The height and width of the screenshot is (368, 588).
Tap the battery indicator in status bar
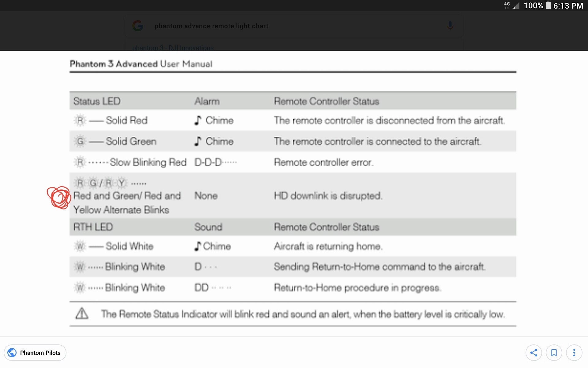tap(548, 6)
